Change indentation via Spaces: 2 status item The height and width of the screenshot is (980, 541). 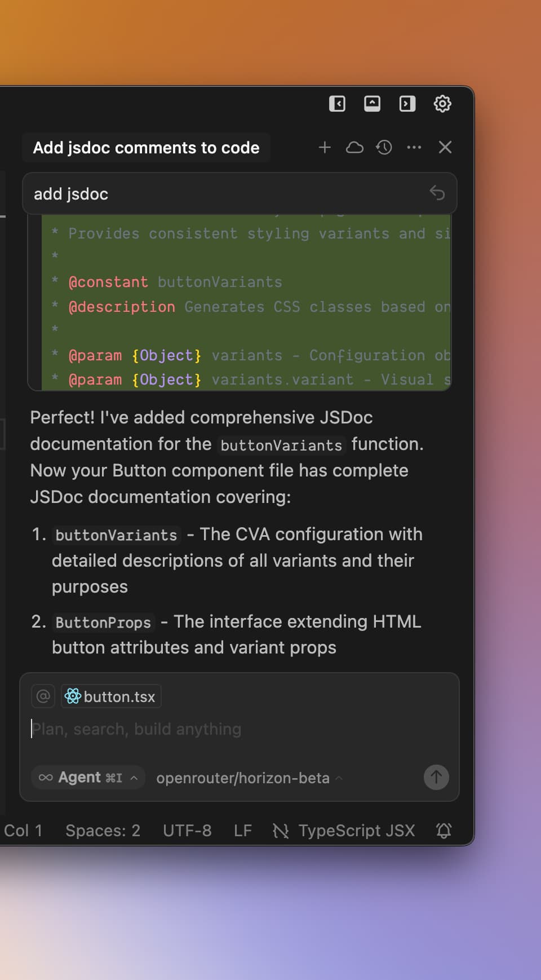pyautogui.click(x=103, y=831)
